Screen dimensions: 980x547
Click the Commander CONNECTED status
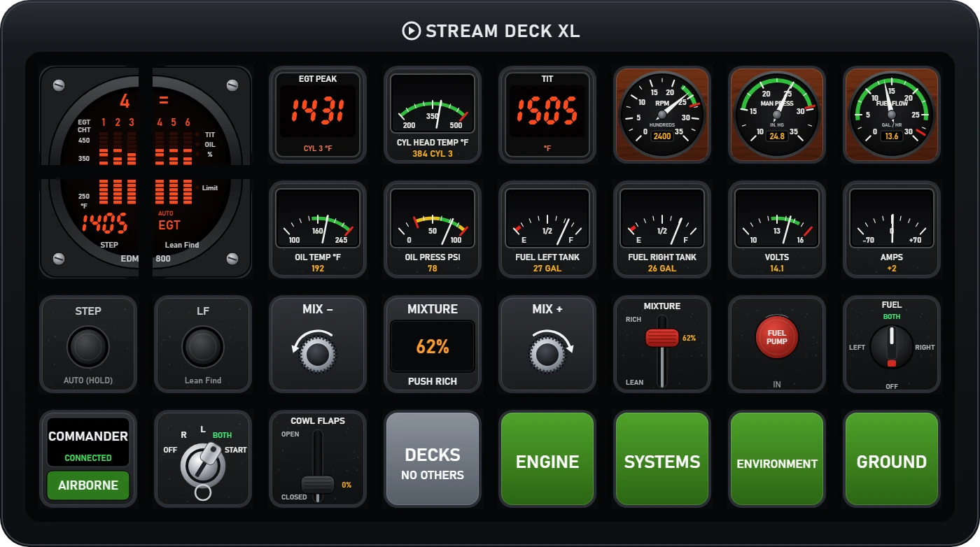(88, 458)
